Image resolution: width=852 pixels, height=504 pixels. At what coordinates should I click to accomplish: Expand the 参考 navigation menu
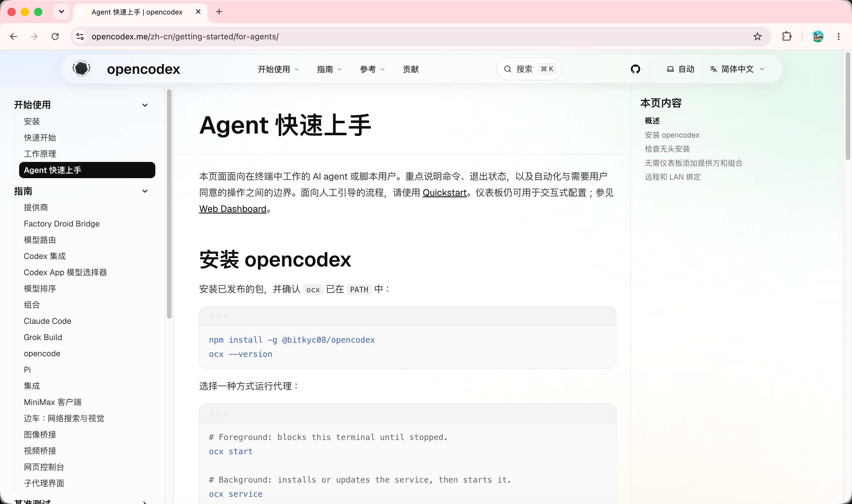point(372,69)
